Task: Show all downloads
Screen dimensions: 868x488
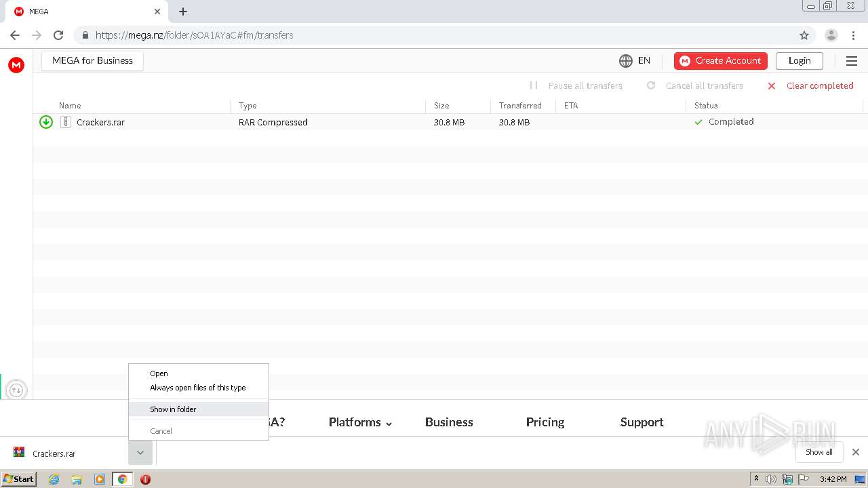Action: point(818,452)
